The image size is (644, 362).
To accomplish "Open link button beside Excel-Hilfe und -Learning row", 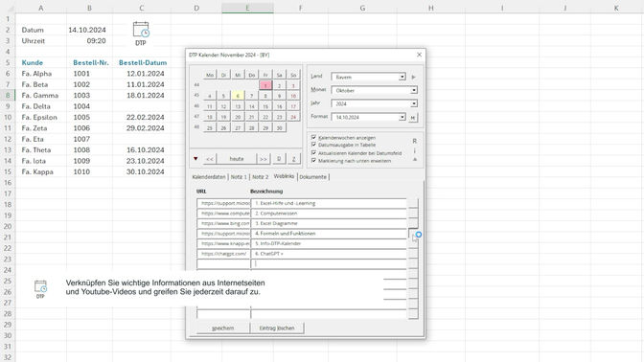I will point(413,203).
